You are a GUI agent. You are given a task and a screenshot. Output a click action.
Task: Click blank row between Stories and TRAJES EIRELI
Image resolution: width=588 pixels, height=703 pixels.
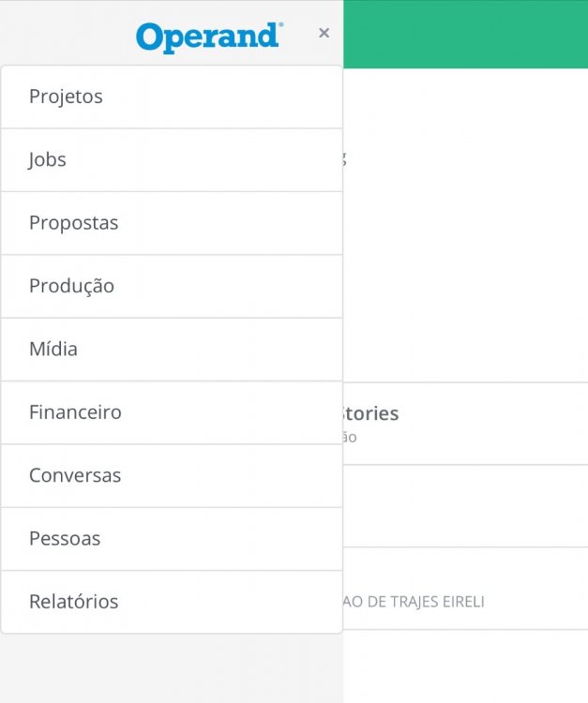click(x=465, y=506)
